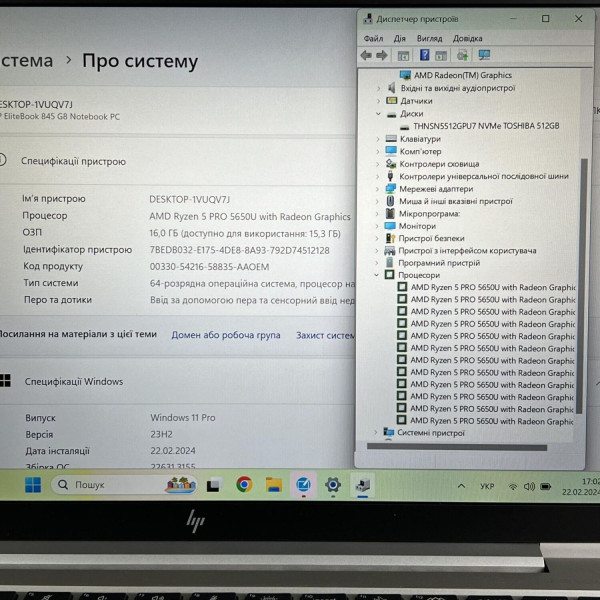
Task: Expand Вхідні та вихідні аудіопристрої node
Action: pos(378,88)
